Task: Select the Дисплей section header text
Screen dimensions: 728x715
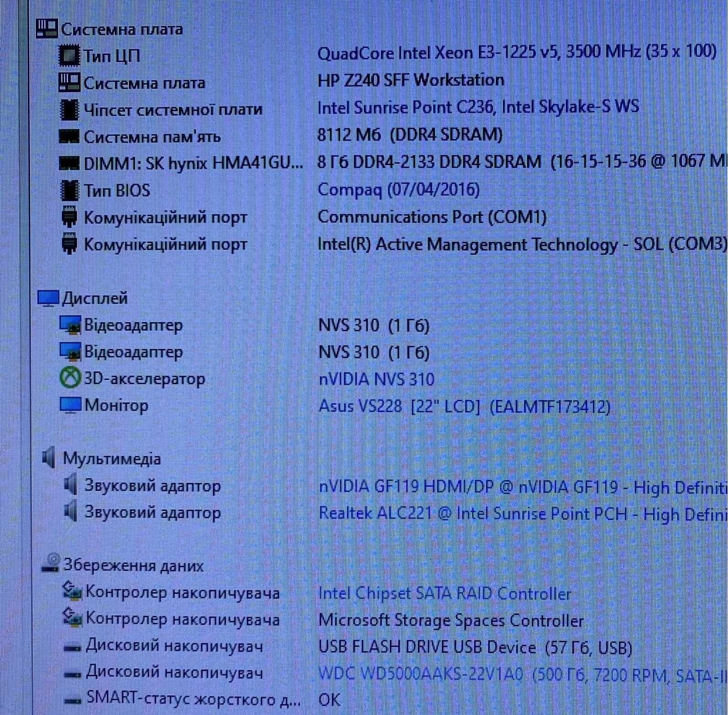Action: (95, 298)
